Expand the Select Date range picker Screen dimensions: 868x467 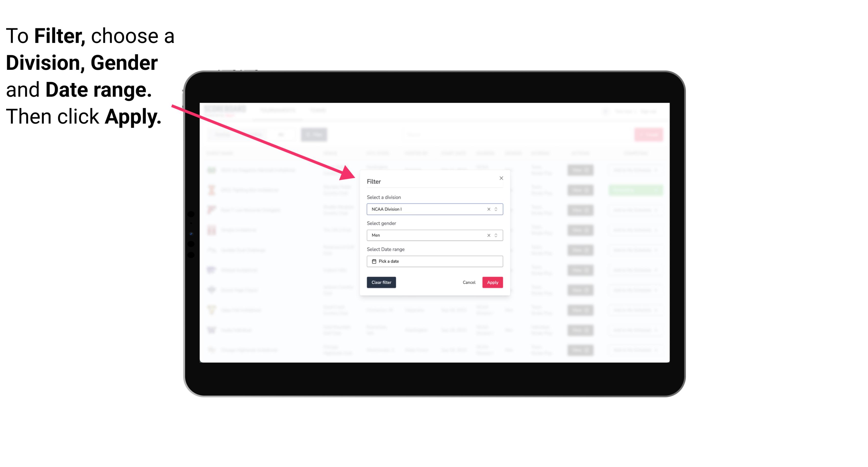pyautogui.click(x=434, y=261)
